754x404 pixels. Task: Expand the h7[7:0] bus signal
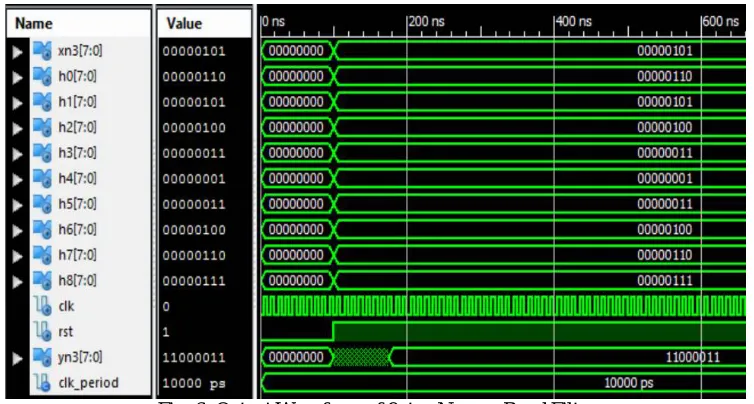[x=17, y=255]
